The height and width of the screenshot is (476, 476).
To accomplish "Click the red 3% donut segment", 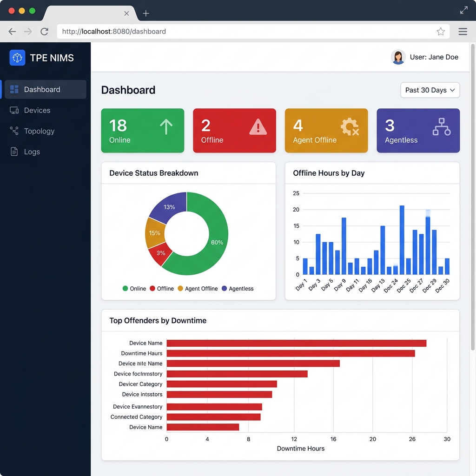I will pos(161,253).
